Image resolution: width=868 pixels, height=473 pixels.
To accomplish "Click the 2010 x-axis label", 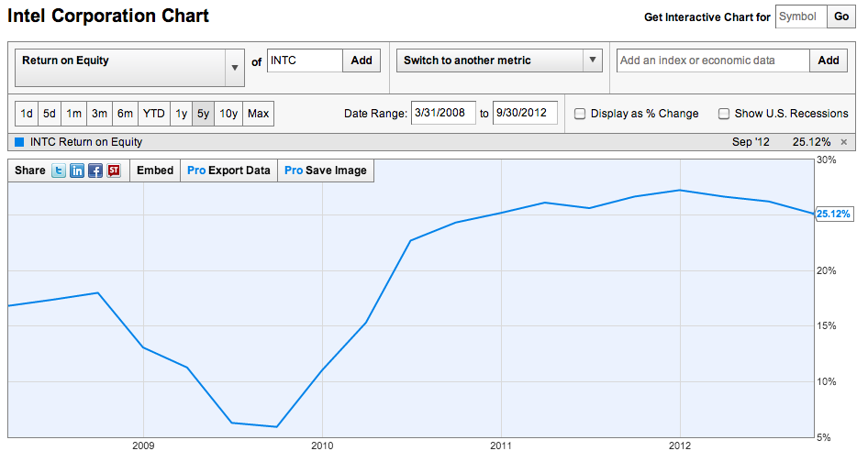I will coord(322,445).
